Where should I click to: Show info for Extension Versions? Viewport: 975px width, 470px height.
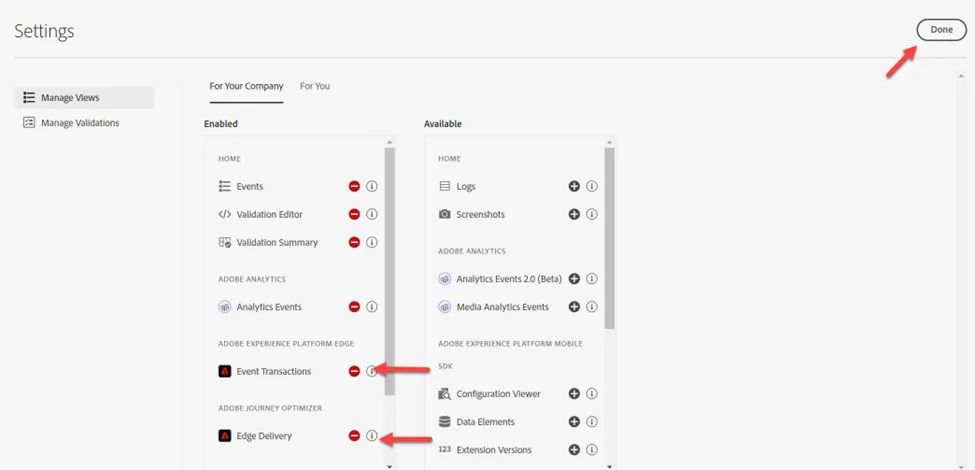(x=592, y=449)
